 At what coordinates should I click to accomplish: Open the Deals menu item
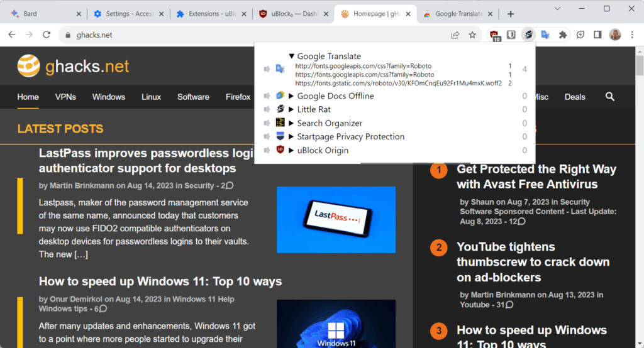[575, 97]
